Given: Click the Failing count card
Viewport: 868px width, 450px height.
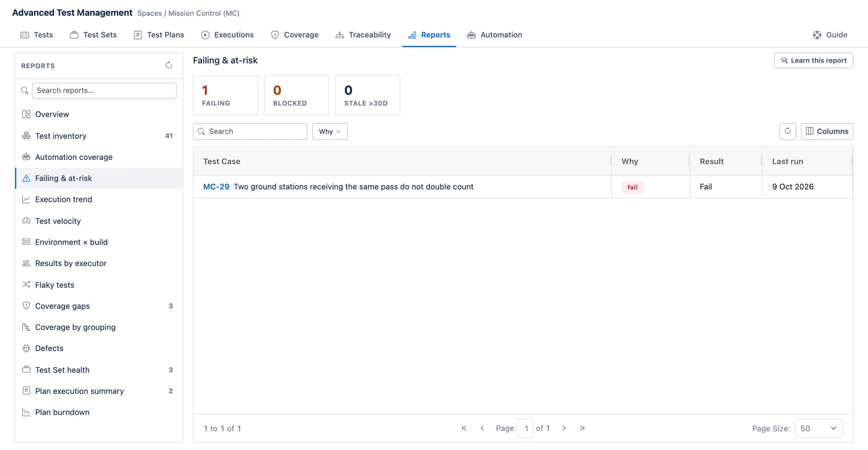Looking at the screenshot, I should [225, 96].
